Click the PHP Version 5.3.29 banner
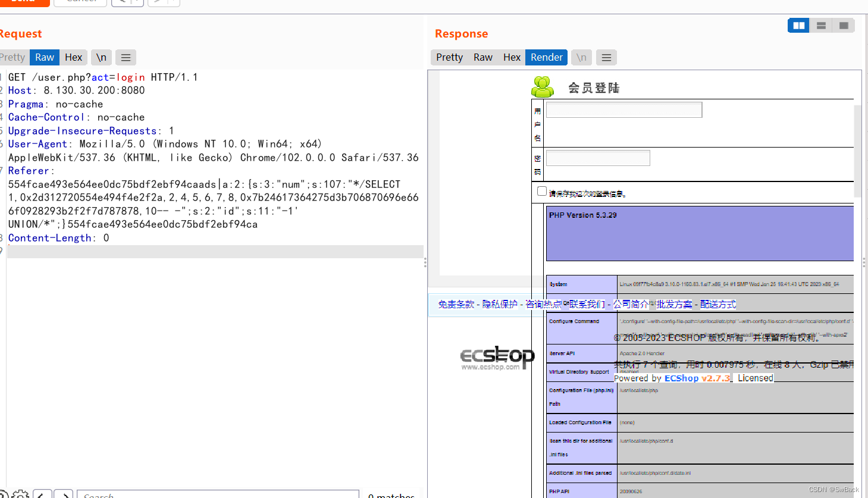 (700, 234)
